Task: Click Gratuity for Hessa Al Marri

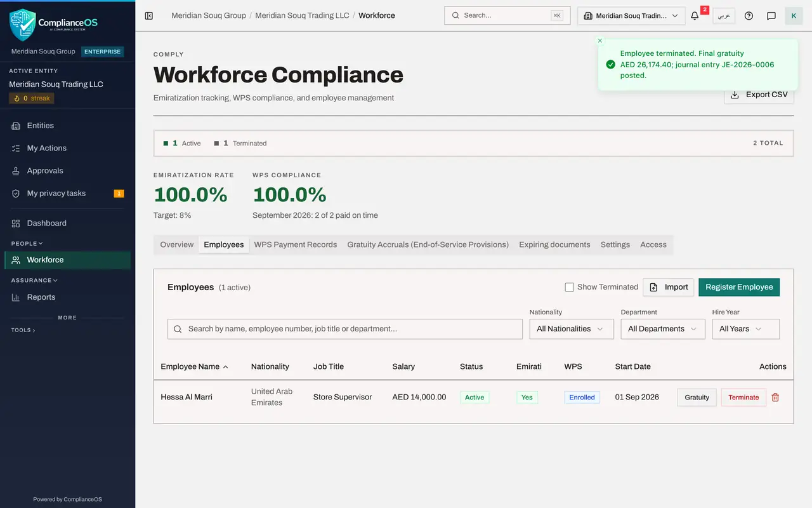Action: [697, 398]
